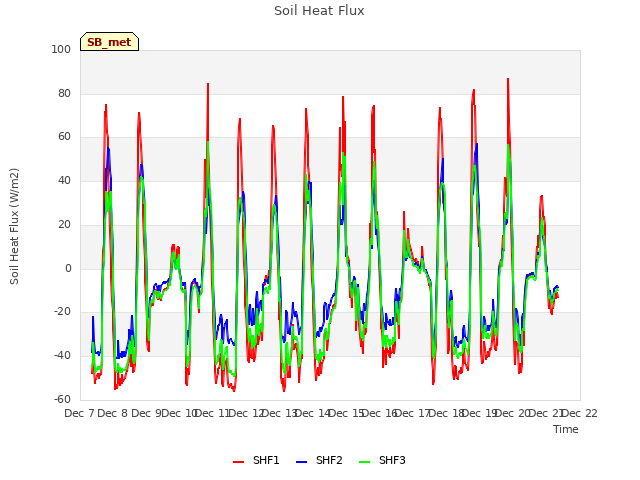Click the blue SHF2 legend color marker
This screenshot has width=640, height=480.
click(x=301, y=462)
